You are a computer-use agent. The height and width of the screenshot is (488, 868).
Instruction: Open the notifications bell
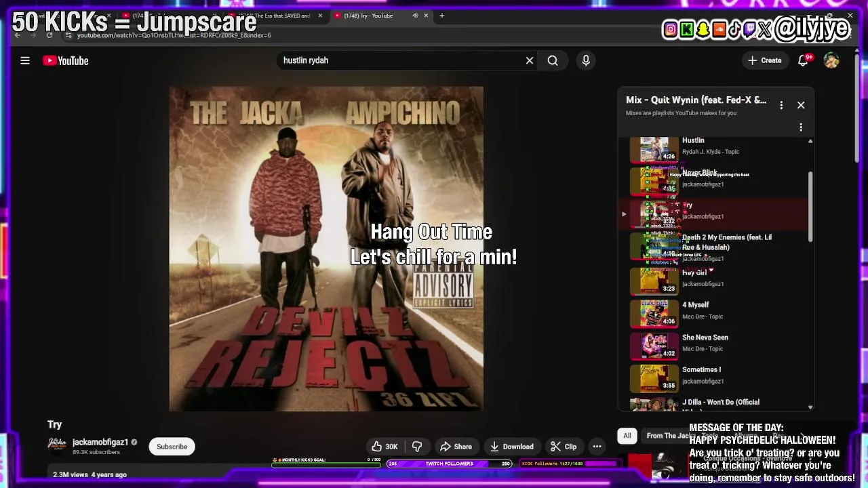click(x=803, y=60)
